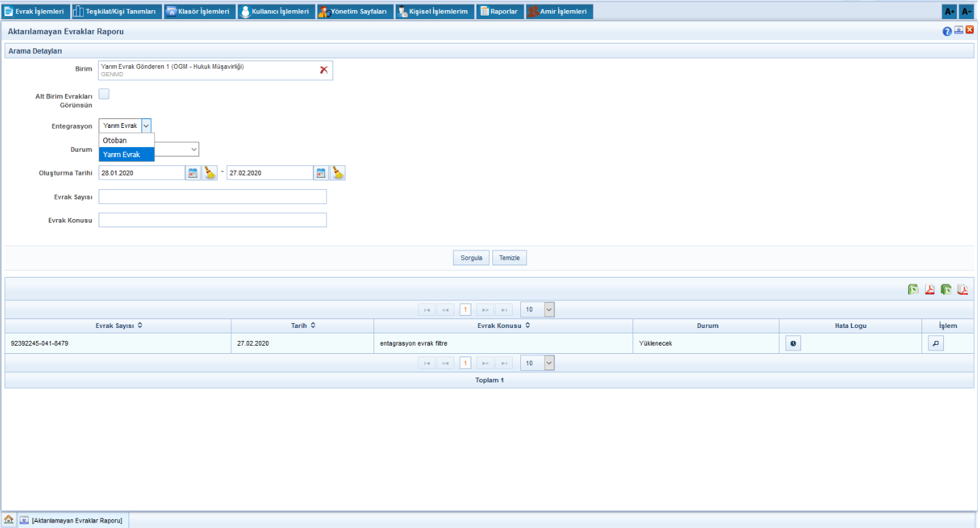Click the start date field 28.01.2020

[x=141, y=173]
